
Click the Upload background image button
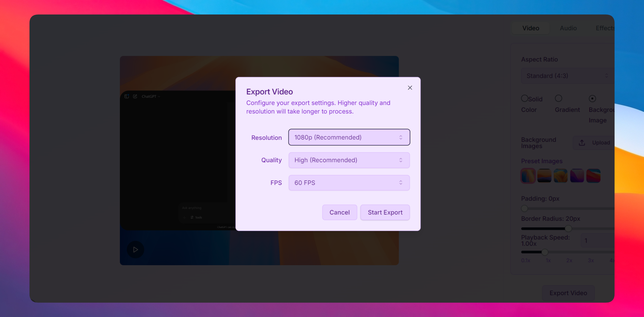(594, 143)
